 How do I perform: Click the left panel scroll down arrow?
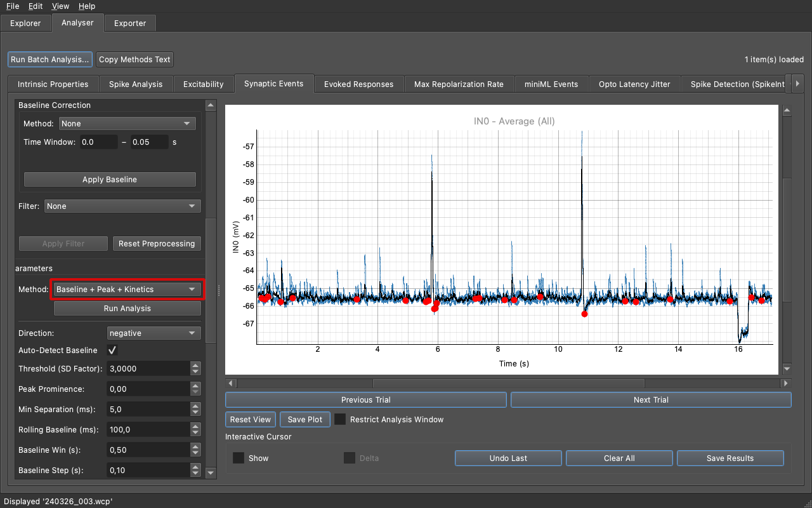tap(211, 472)
